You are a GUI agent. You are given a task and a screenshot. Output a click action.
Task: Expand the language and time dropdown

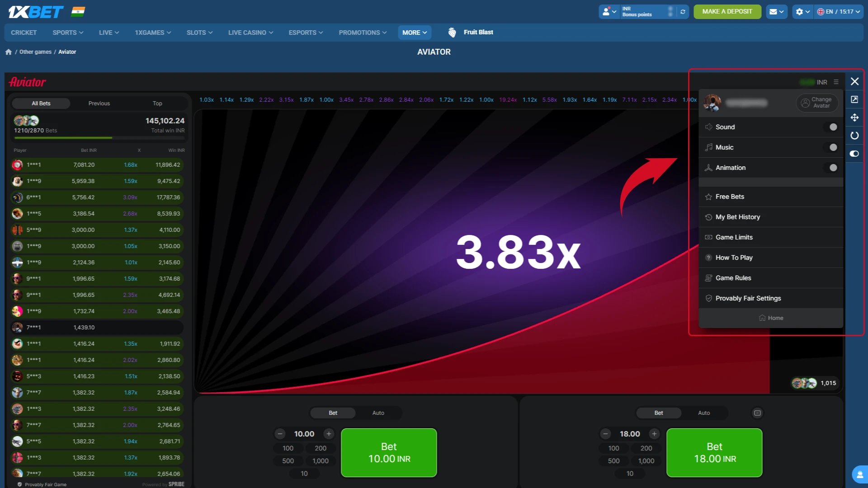coord(839,12)
